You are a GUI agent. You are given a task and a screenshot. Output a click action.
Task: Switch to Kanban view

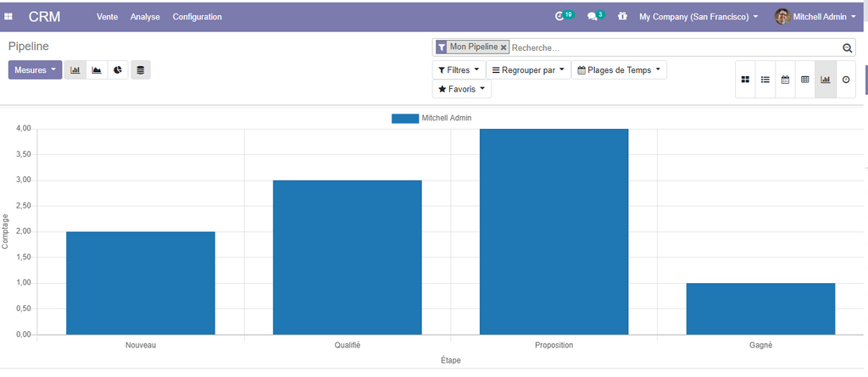(x=745, y=80)
